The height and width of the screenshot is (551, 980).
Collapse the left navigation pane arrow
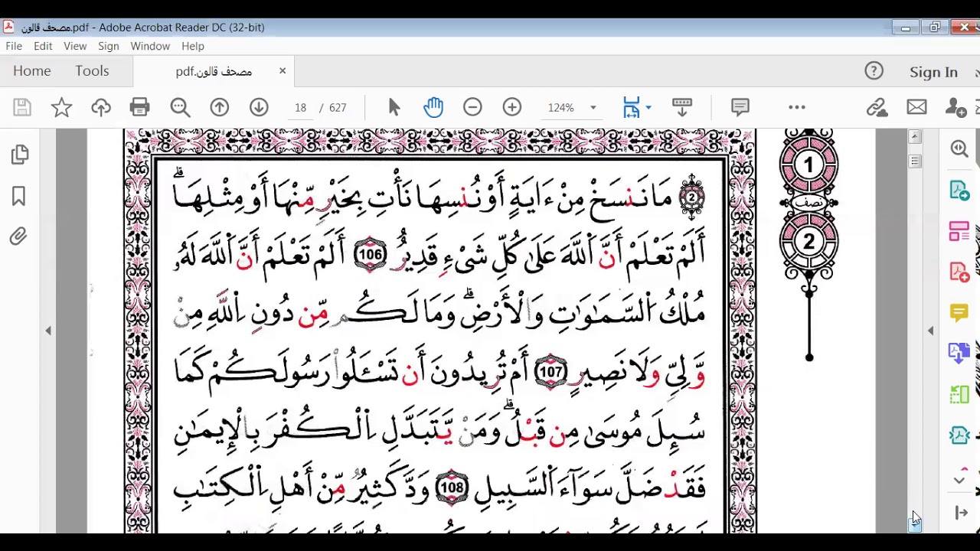(48, 331)
